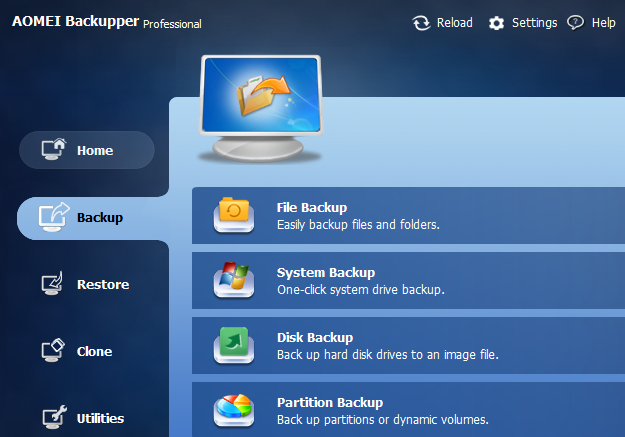Click the File Backup folder icon
Image resolution: width=625 pixels, height=437 pixels.
(234, 215)
